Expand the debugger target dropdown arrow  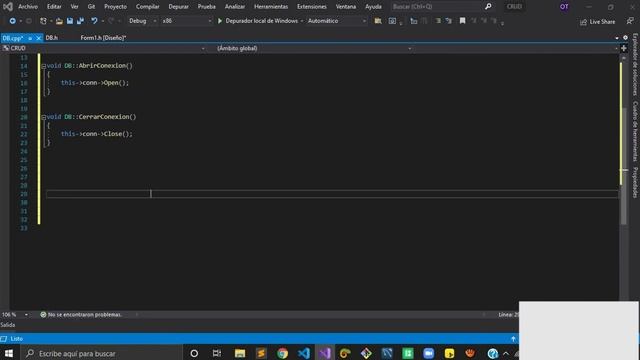point(302,21)
